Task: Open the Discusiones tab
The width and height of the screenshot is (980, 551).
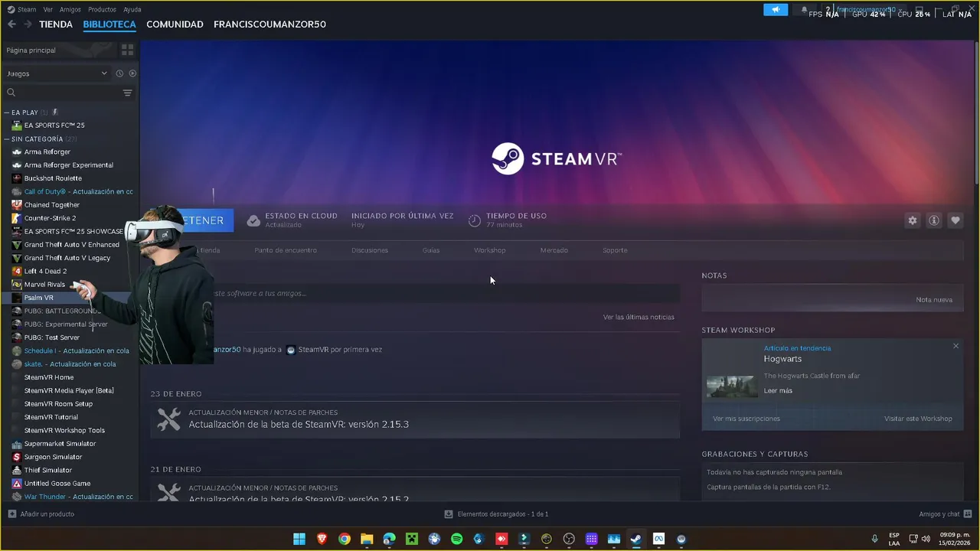Action: click(x=370, y=250)
